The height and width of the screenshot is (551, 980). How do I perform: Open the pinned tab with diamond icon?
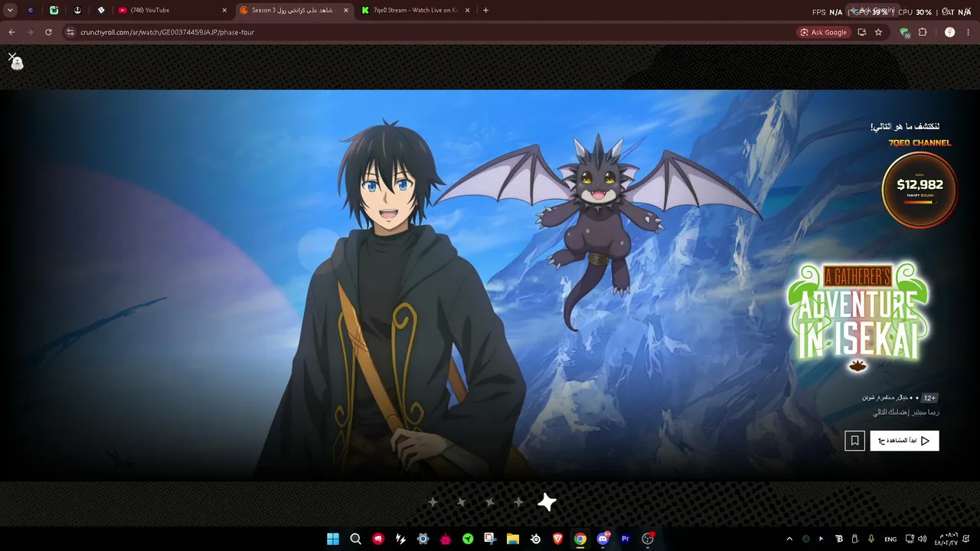coord(101,10)
